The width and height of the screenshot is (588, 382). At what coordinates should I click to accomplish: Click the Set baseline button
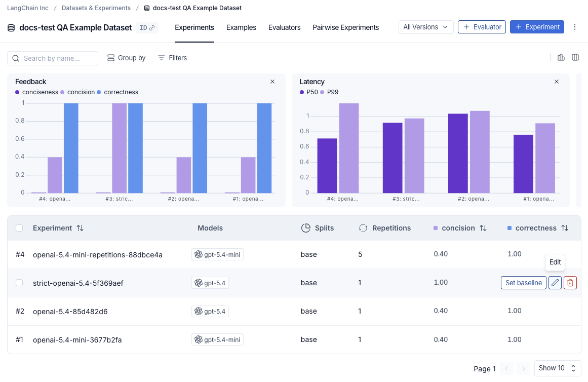(524, 283)
